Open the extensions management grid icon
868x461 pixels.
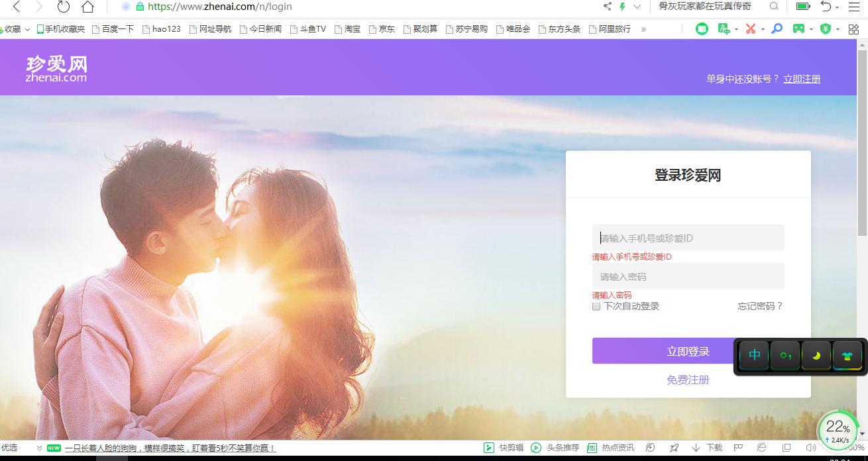pos(853,28)
